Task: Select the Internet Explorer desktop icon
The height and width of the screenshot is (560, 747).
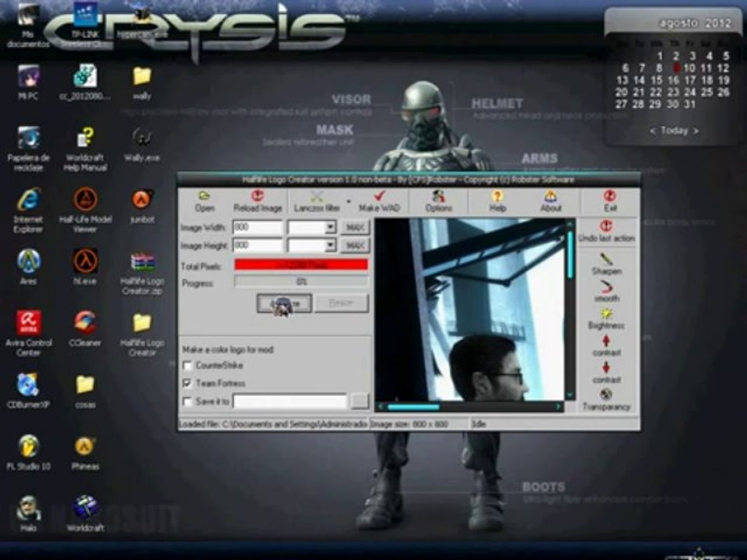Action: click(x=29, y=200)
